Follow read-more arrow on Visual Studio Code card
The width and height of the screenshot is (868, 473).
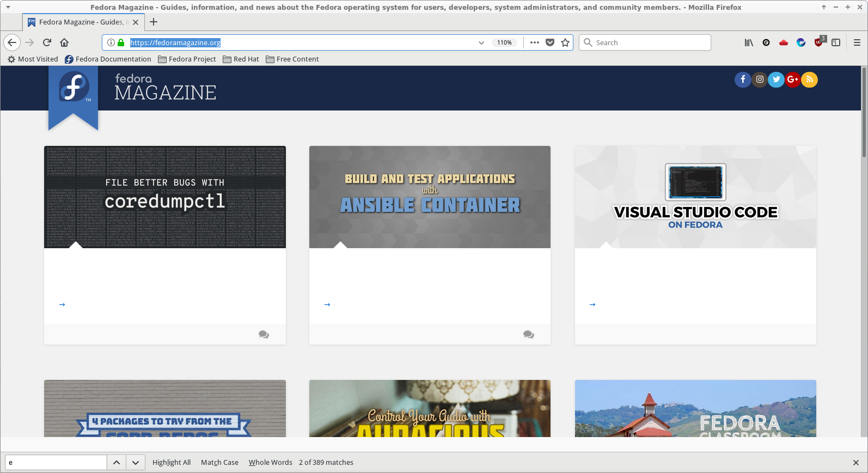pos(592,304)
